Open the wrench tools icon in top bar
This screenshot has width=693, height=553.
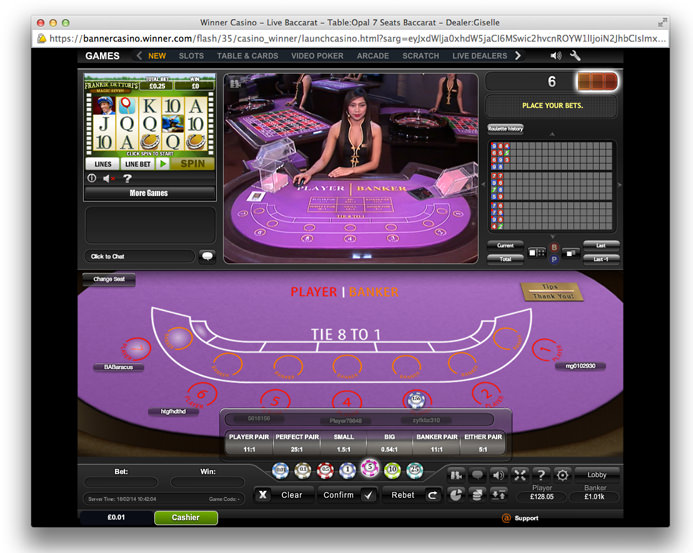tap(575, 56)
